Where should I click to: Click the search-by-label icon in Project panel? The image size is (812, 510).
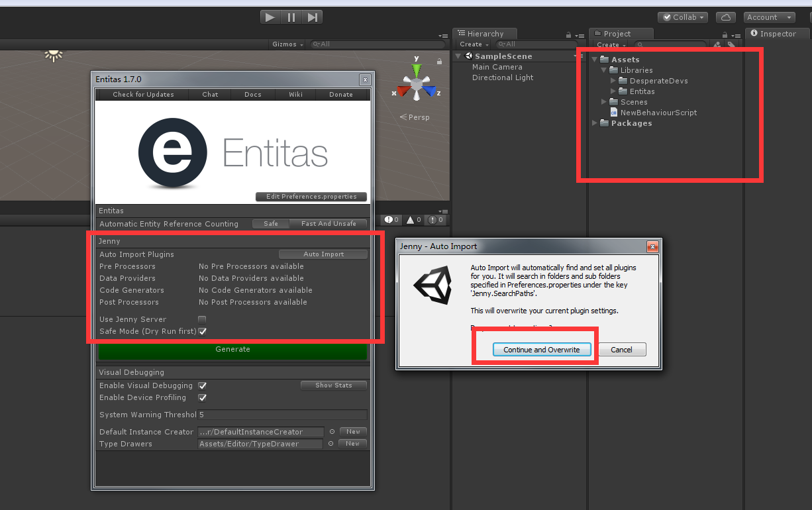[731, 44]
